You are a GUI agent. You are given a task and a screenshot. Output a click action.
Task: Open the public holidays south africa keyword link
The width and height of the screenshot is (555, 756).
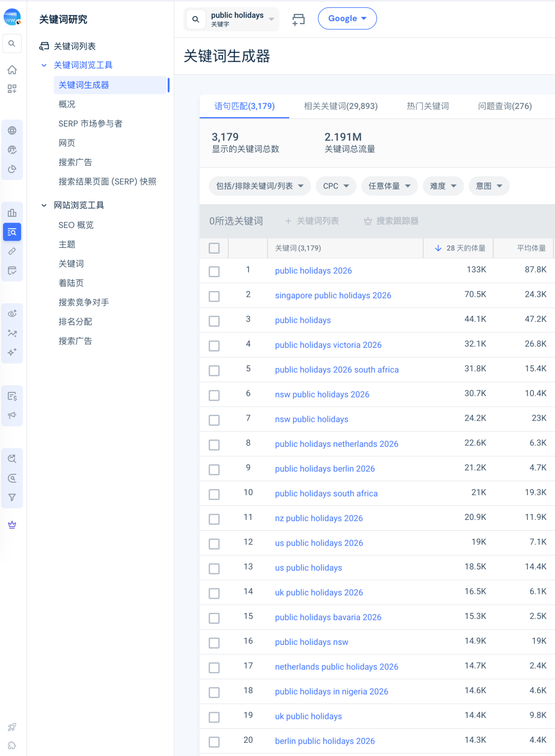(x=326, y=494)
